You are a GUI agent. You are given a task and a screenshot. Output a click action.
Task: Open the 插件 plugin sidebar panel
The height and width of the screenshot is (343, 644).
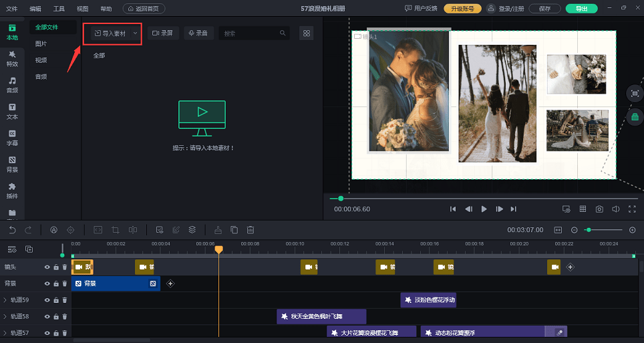point(12,191)
